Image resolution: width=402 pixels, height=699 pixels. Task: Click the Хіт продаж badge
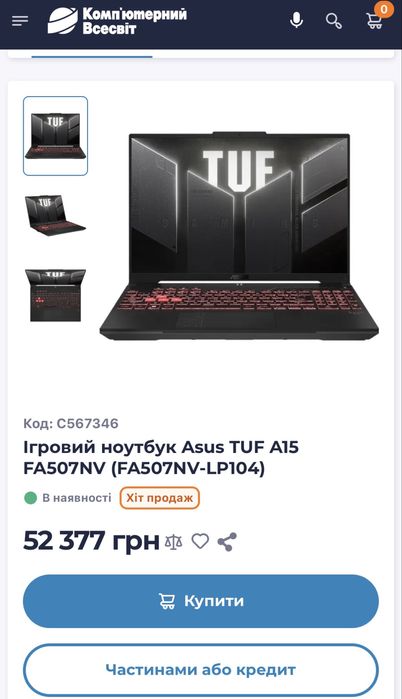point(160,498)
